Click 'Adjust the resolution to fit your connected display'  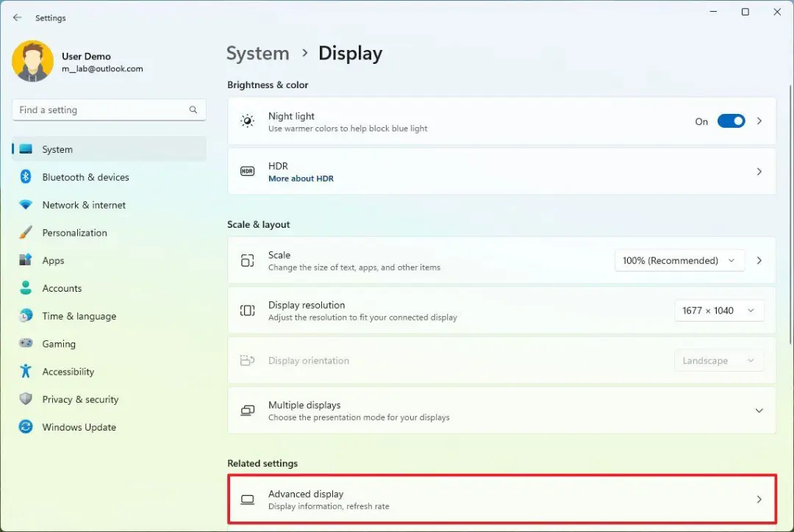tap(362, 317)
